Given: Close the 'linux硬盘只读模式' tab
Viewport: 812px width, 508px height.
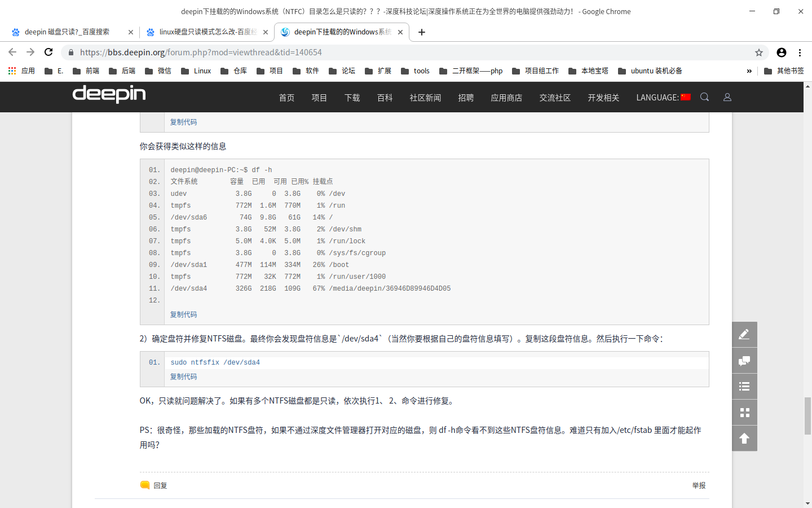Looking at the screenshot, I should [x=266, y=32].
